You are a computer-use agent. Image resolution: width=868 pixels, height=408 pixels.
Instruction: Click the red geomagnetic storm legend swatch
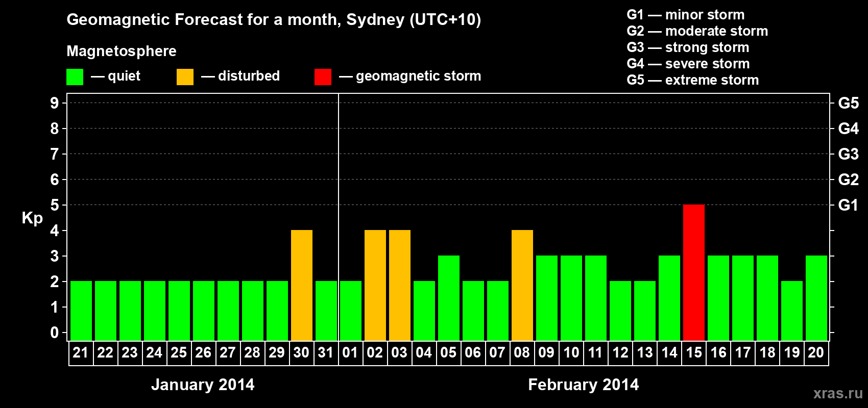323,77
